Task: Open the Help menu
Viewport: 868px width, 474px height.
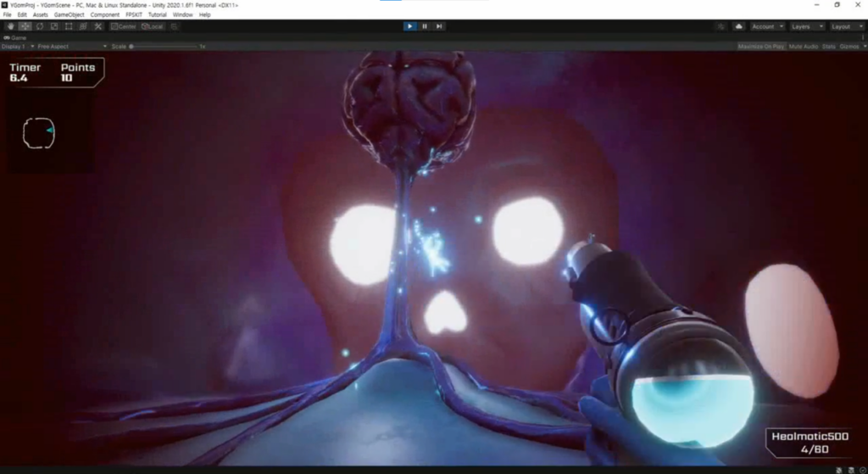Action: [205, 15]
